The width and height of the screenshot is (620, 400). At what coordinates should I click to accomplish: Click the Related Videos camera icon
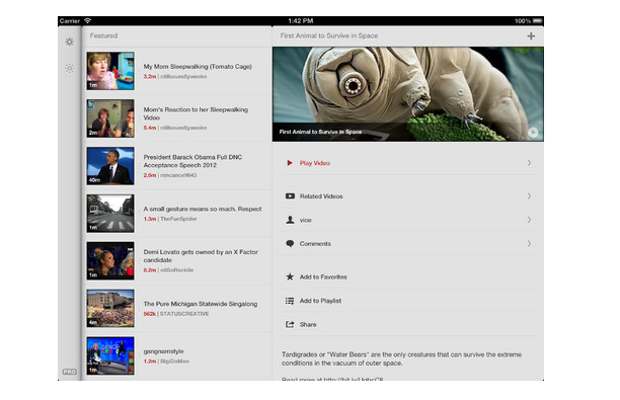[290, 196]
